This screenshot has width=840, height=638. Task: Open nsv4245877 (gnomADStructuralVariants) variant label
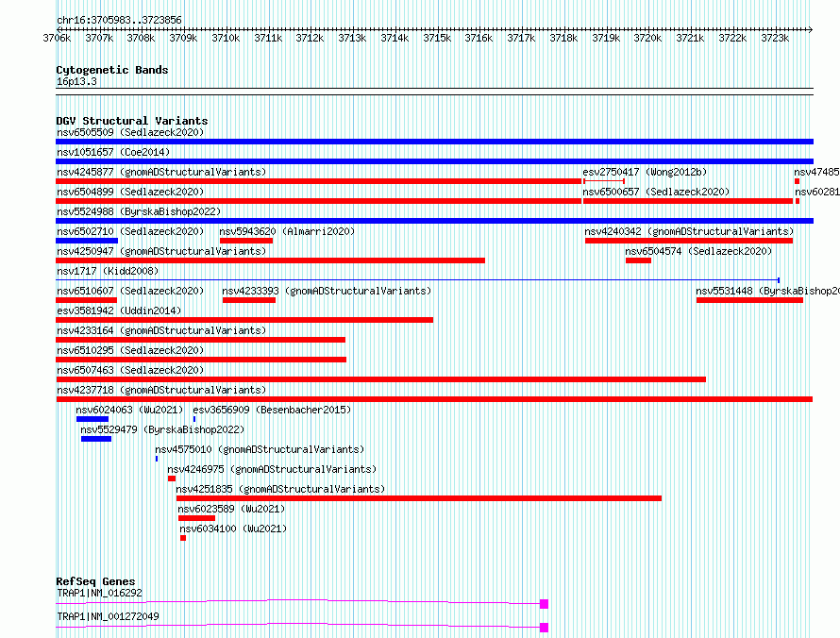[161, 172]
